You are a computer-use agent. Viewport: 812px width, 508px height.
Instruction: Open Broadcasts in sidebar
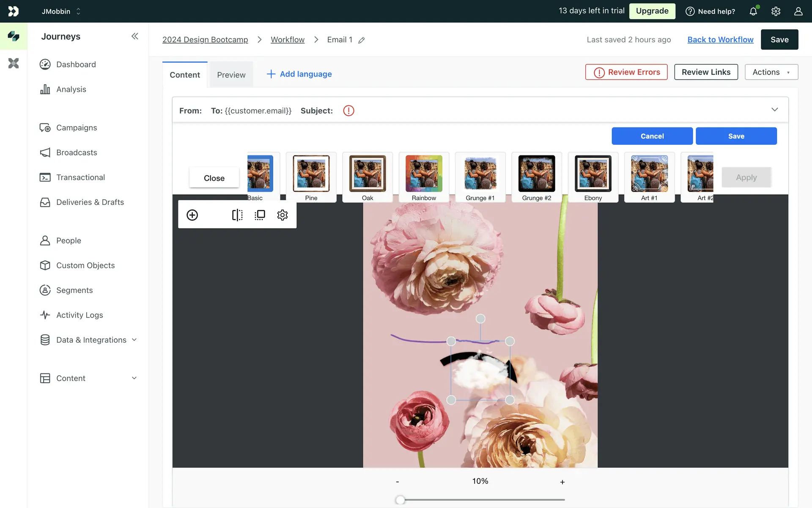click(77, 152)
